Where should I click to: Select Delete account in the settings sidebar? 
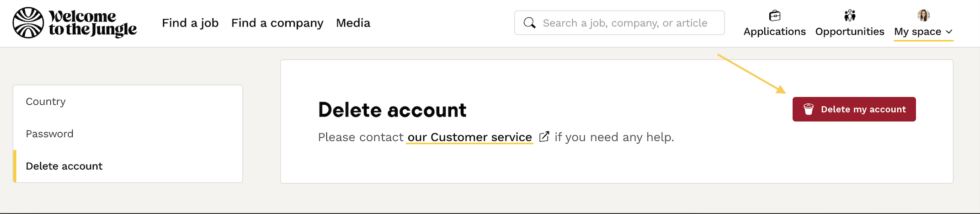click(x=64, y=166)
